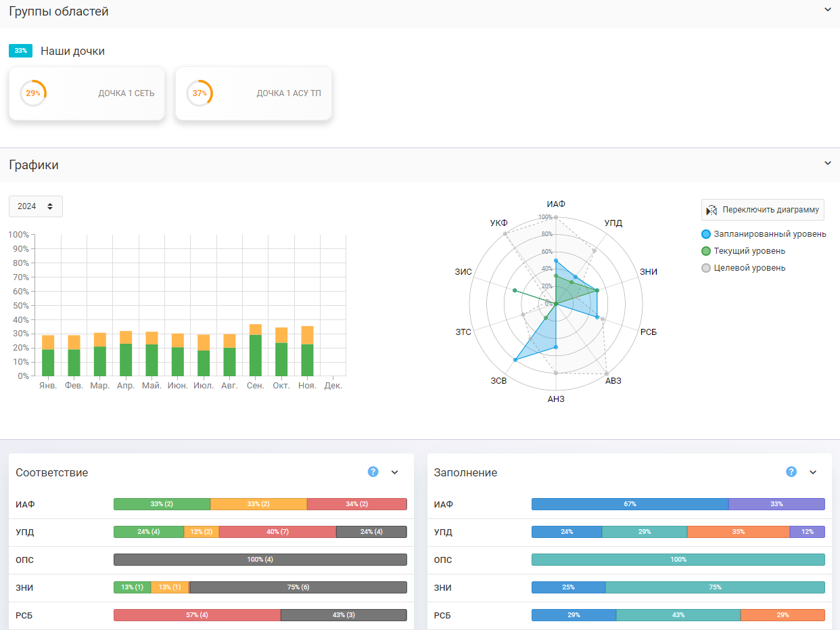
Task: Click the ЗСВ data point on the radar chart
Action: pyautogui.click(x=515, y=360)
